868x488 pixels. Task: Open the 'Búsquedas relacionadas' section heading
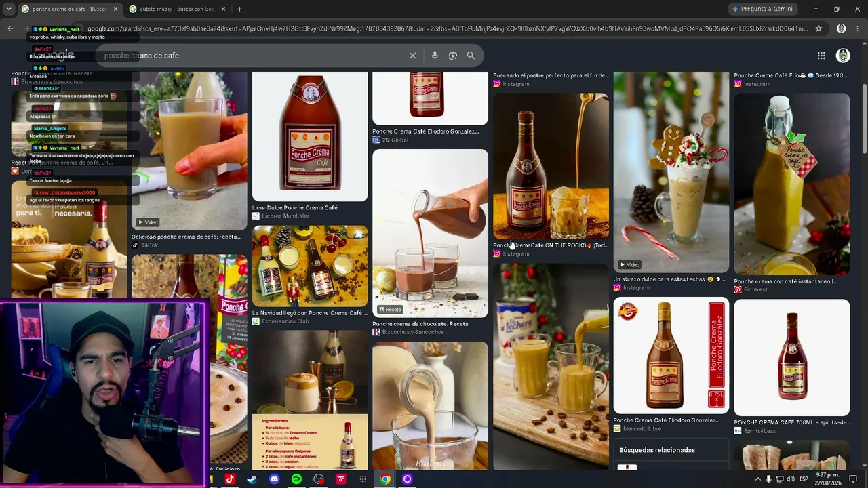[657, 450]
